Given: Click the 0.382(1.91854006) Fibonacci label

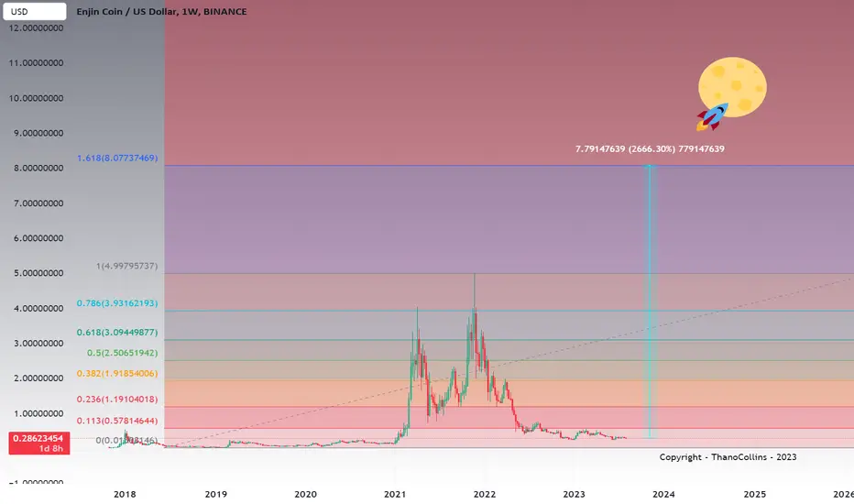Looking at the screenshot, I should point(117,374).
